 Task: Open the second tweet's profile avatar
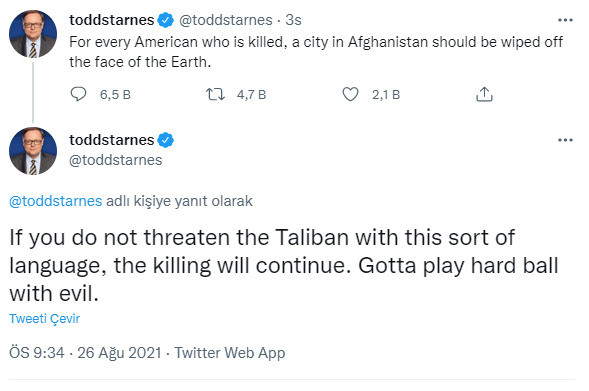(33, 151)
